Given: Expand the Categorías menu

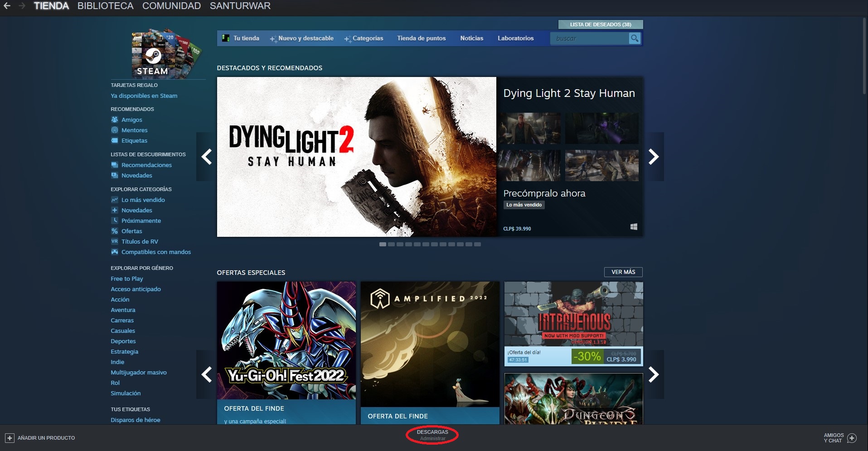Looking at the screenshot, I should [x=364, y=38].
